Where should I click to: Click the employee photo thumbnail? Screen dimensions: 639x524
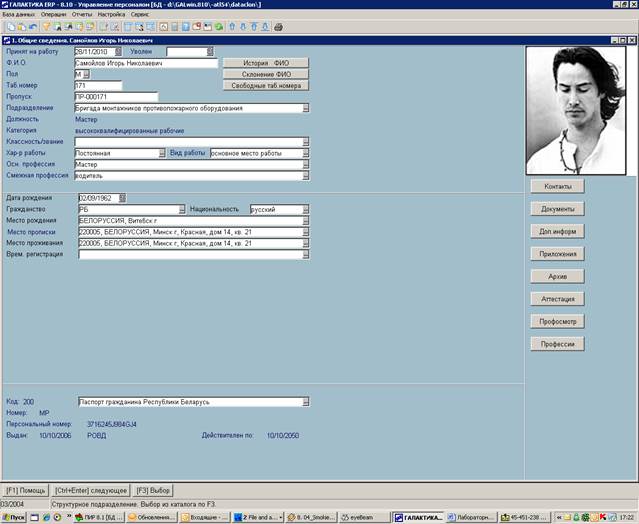pyautogui.click(x=575, y=108)
